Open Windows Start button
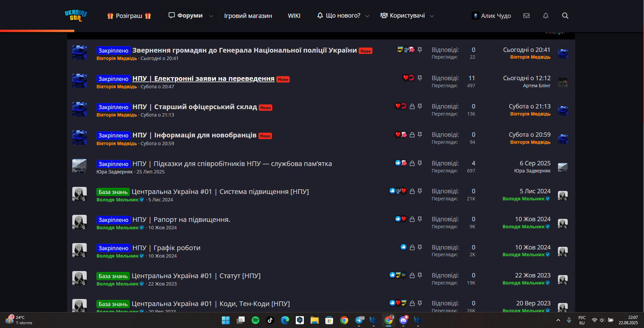Image resolution: width=644 pixels, height=328 pixels. pyautogui.click(x=225, y=320)
